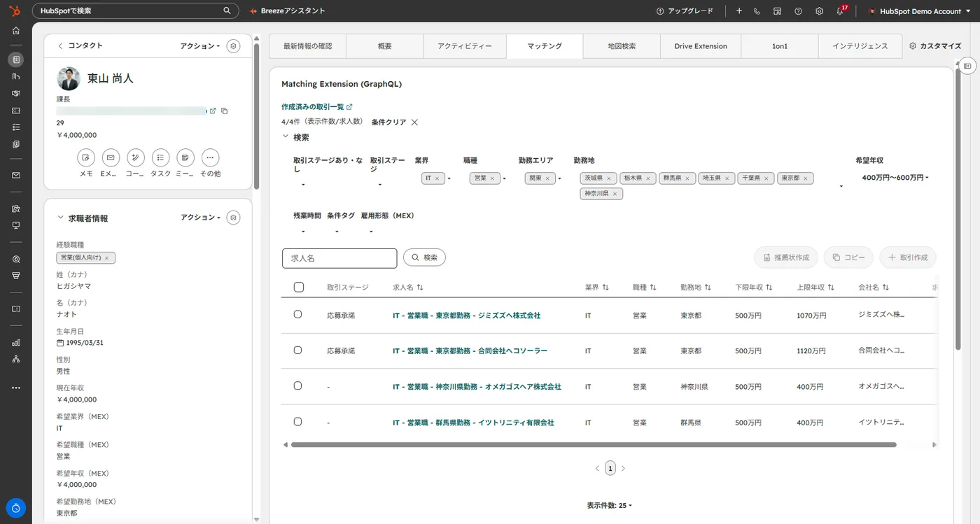Switch to the アクティビティー tab
The height and width of the screenshot is (524, 980).
(465, 46)
